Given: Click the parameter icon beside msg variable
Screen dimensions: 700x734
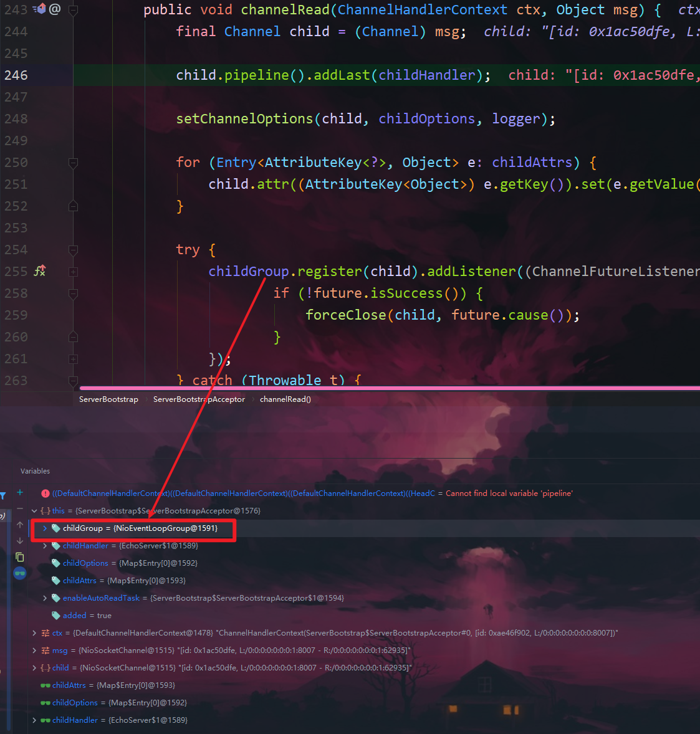Looking at the screenshot, I should point(46,651).
